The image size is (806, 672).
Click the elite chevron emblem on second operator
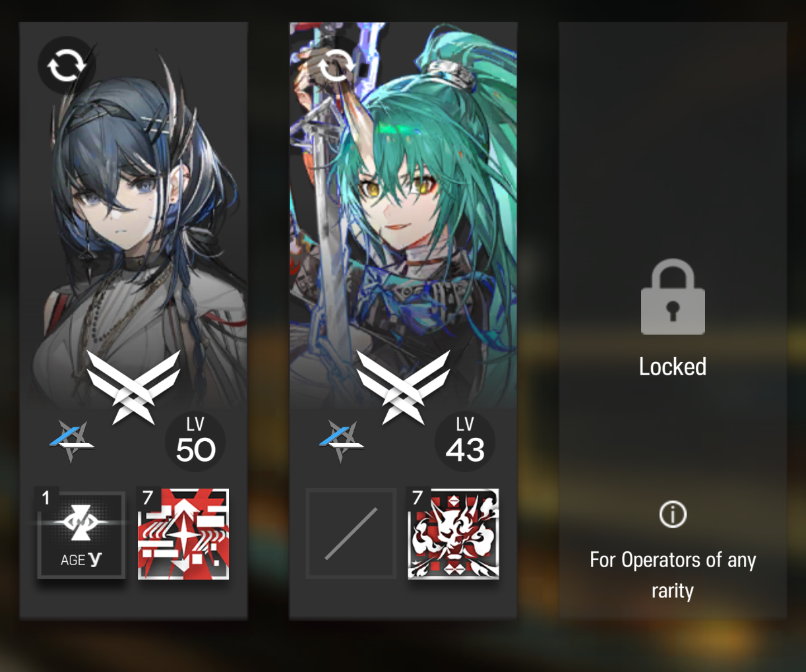click(403, 386)
